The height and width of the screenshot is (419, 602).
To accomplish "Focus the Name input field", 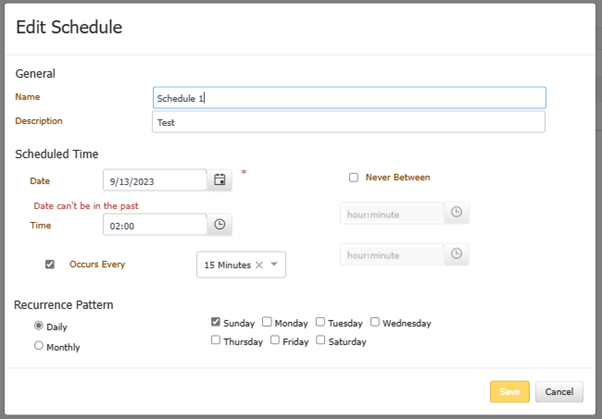I will pos(349,98).
